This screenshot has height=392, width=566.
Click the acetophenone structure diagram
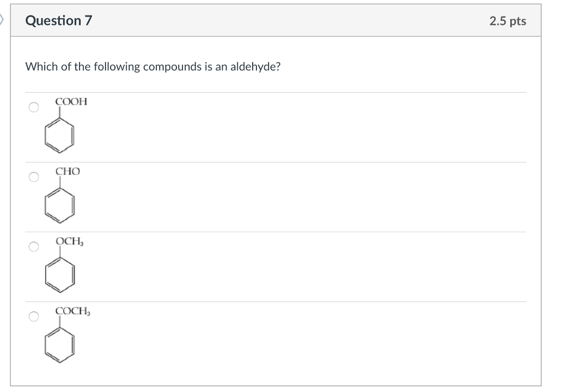click(x=60, y=344)
